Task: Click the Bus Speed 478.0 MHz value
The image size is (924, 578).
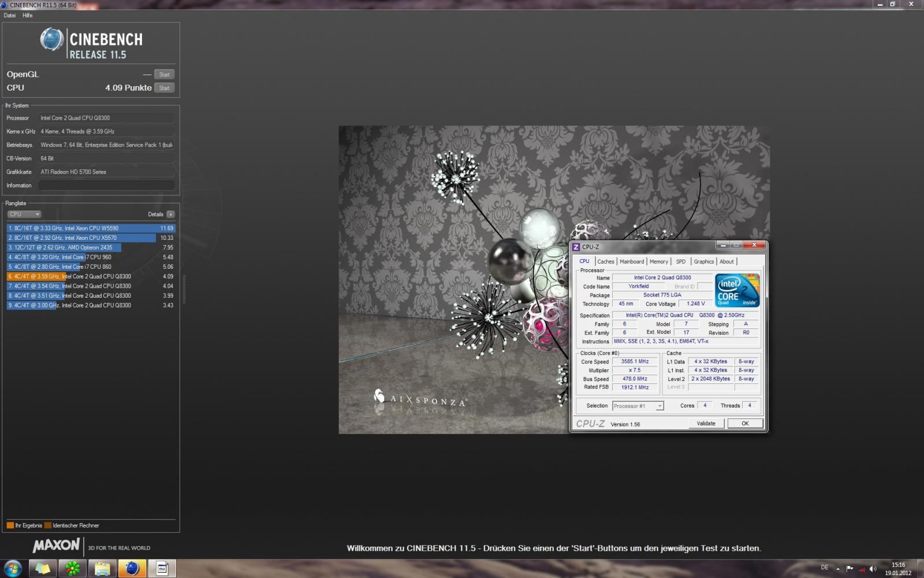Action: click(x=635, y=379)
